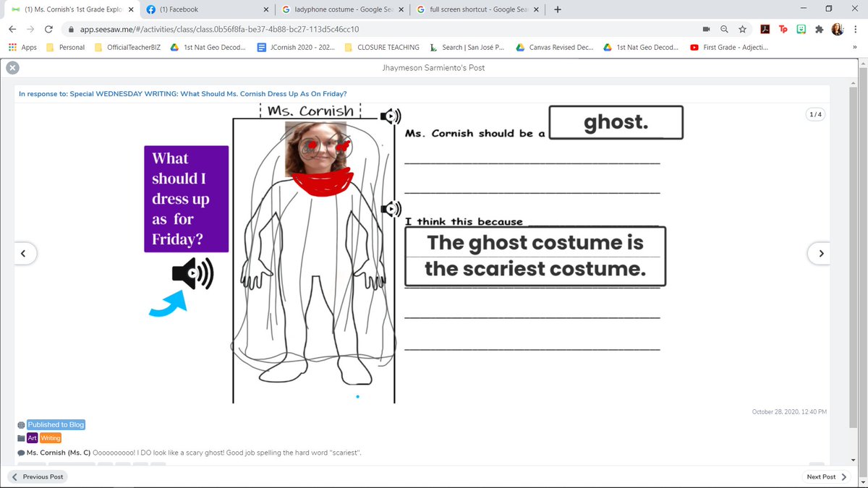This screenshot has height=488, width=868.
Task: Select the Art folder tag
Action: tap(32, 438)
